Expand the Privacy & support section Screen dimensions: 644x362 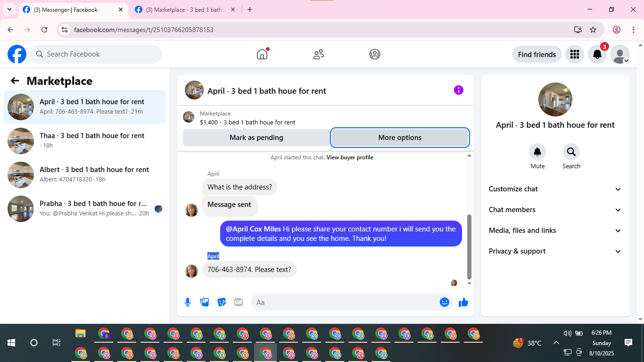[555, 251]
